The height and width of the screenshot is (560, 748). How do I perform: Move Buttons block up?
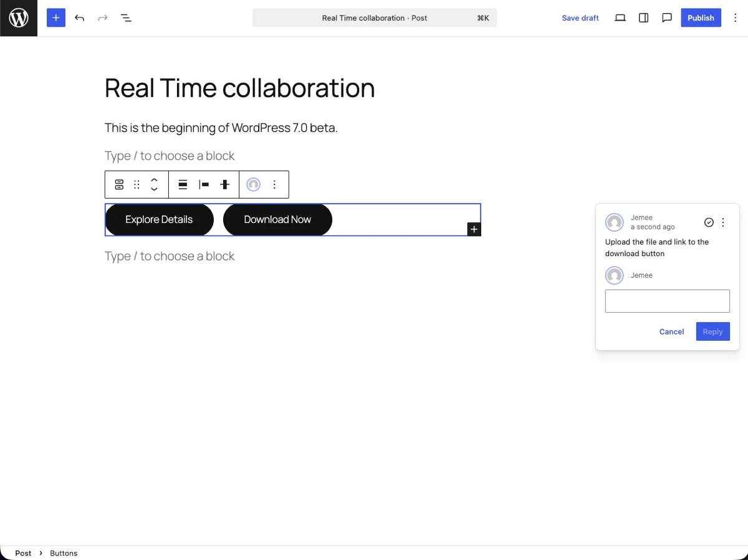click(154, 179)
